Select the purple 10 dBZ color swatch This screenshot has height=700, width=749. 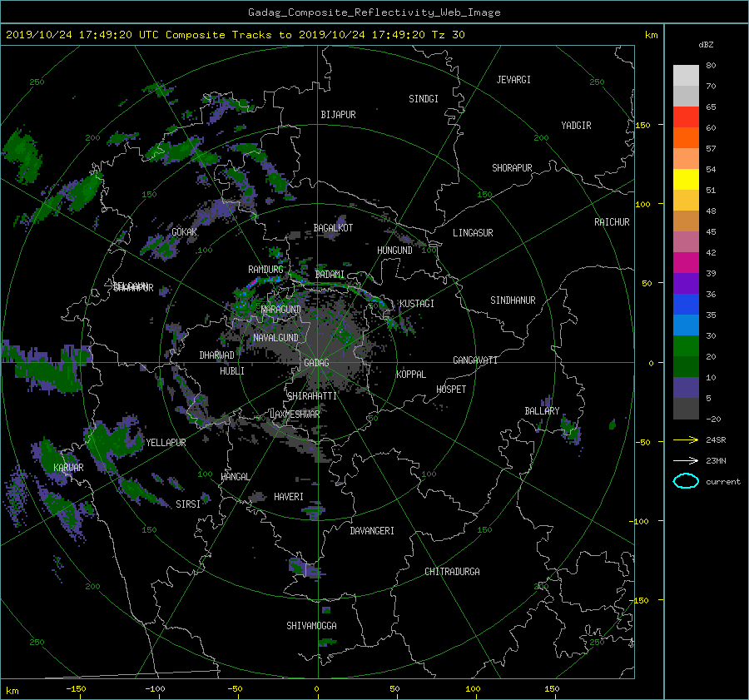[686, 387]
